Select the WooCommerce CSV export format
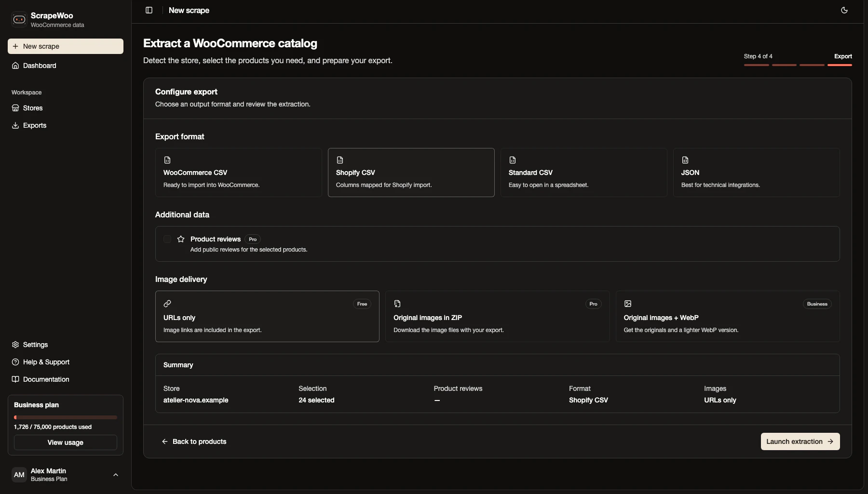868x494 pixels. 239,173
